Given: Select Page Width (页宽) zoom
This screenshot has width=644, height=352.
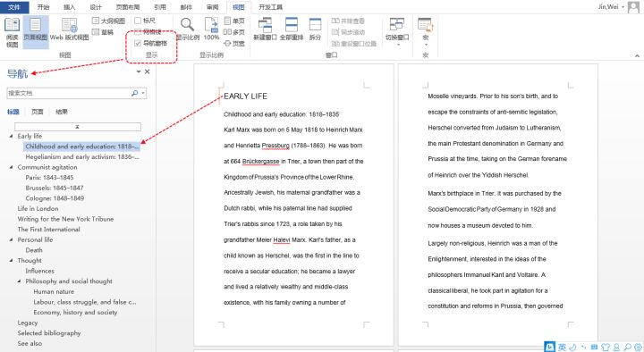Looking at the screenshot, I should (x=234, y=43).
